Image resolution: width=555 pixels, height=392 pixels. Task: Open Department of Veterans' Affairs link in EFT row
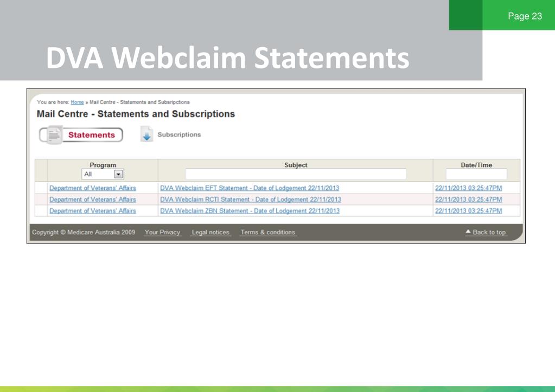coord(93,188)
